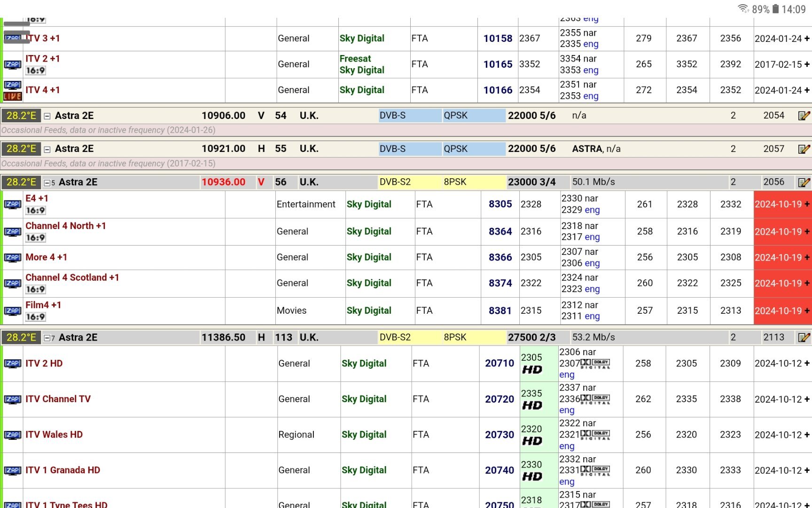This screenshot has width=812, height=508.
Task: Click Sky Digital package for More 4 +1
Action: (x=368, y=257)
